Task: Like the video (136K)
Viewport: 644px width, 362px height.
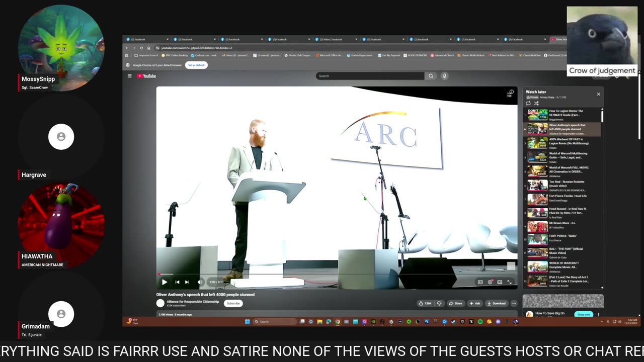Action: (425, 303)
